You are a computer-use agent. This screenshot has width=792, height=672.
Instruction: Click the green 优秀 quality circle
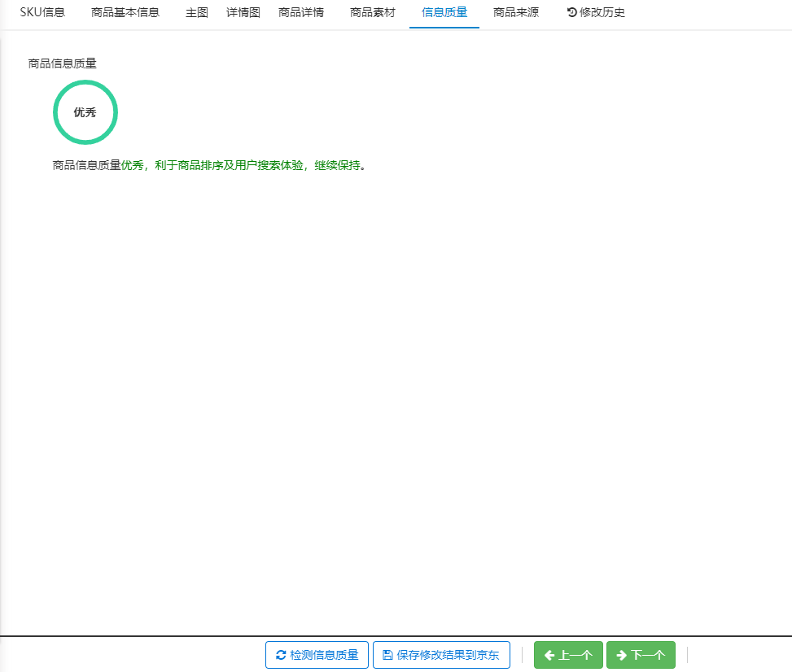(85, 112)
